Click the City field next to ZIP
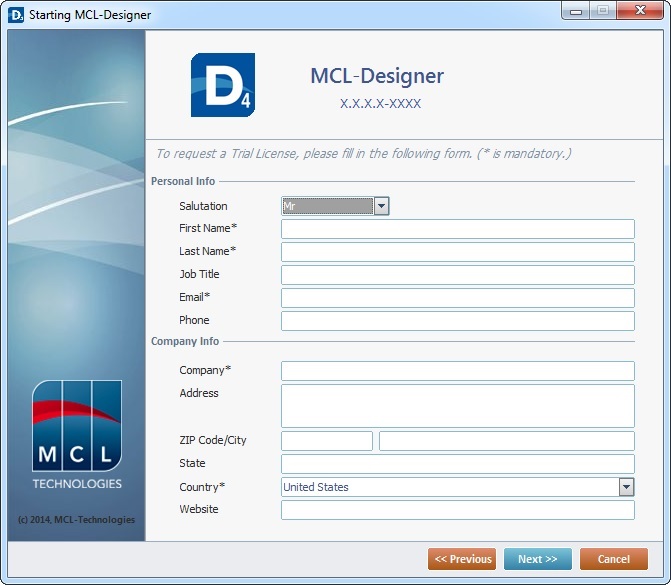The width and height of the screenshot is (671, 585). [x=507, y=441]
